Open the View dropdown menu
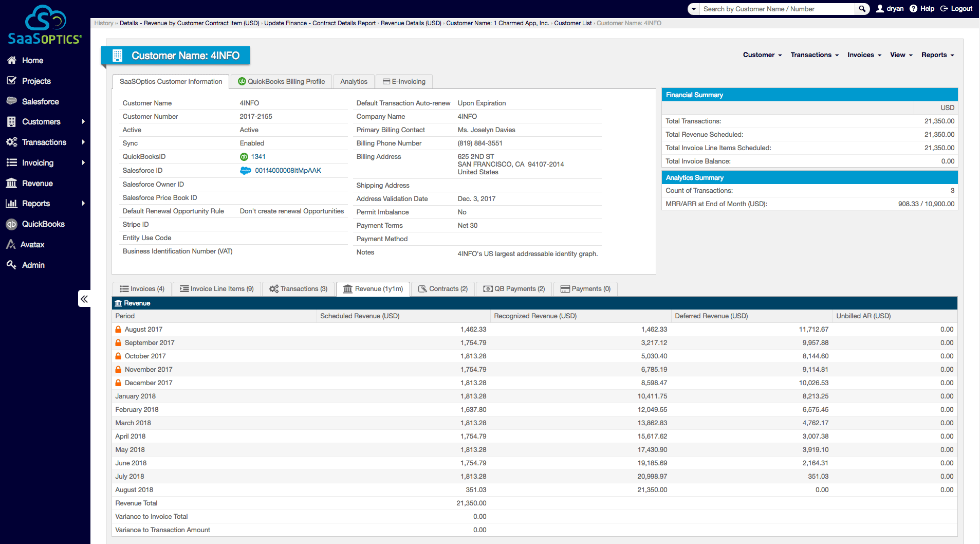The height and width of the screenshot is (544, 980). point(901,55)
